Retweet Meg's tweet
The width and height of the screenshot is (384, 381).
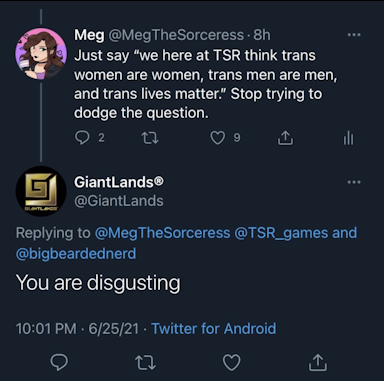tap(150, 138)
